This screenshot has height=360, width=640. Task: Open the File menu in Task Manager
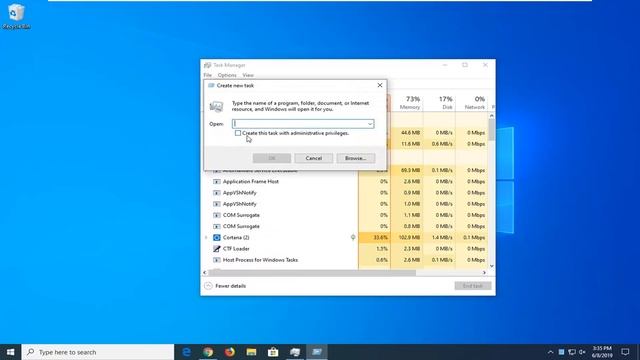click(208, 75)
